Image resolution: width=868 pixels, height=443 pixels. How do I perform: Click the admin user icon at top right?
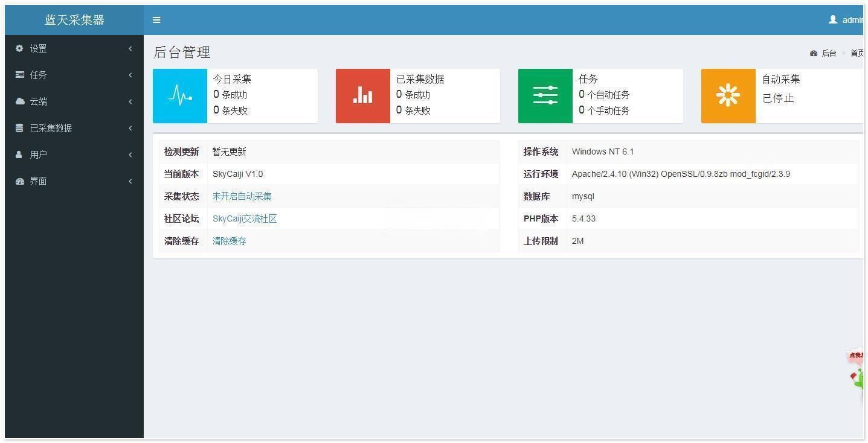(832, 20)
